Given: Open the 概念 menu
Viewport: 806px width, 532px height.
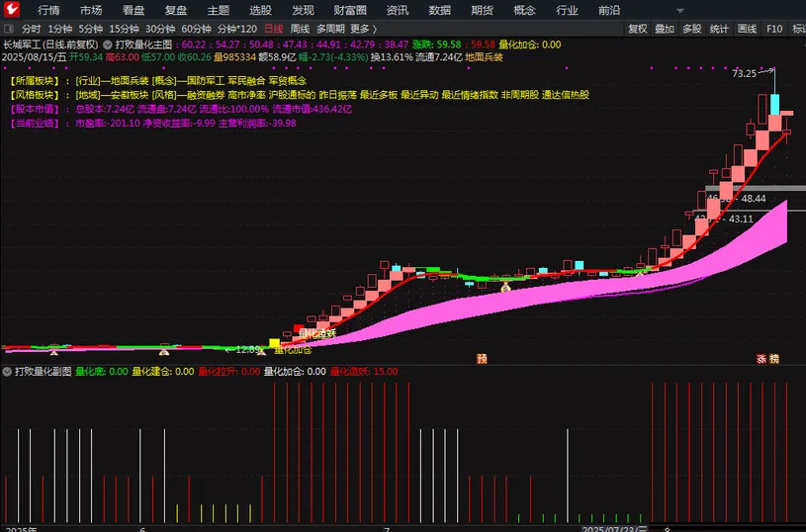Looking at the screenshot, I should pyautogui.click(x=525, y=10).
